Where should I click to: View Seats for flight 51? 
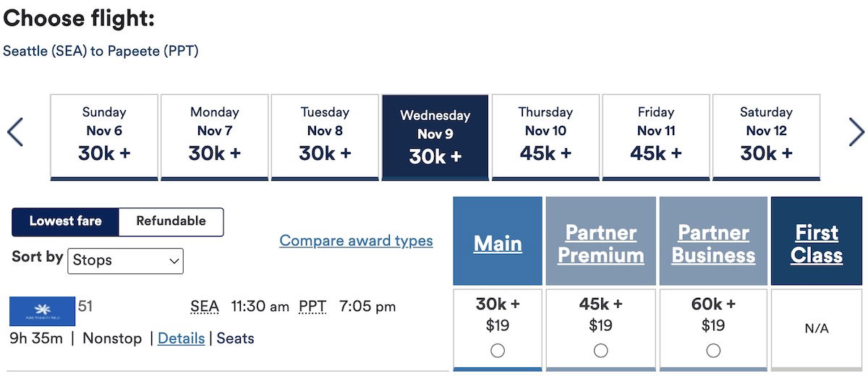tap(236, 338)
